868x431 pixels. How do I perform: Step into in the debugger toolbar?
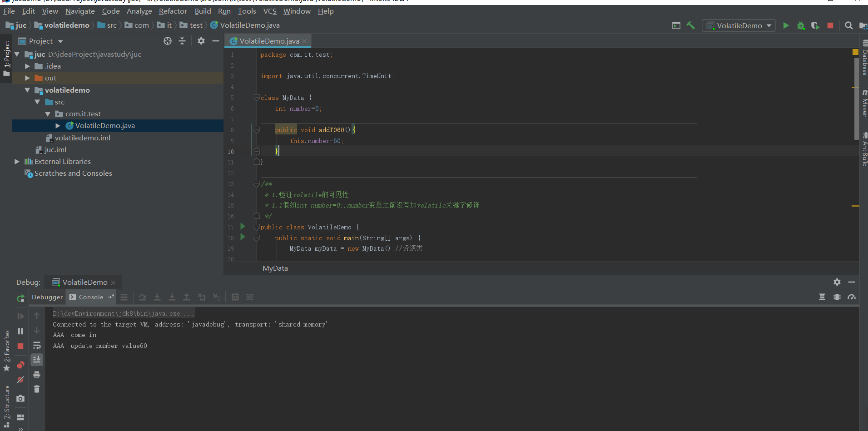(157, 297)
